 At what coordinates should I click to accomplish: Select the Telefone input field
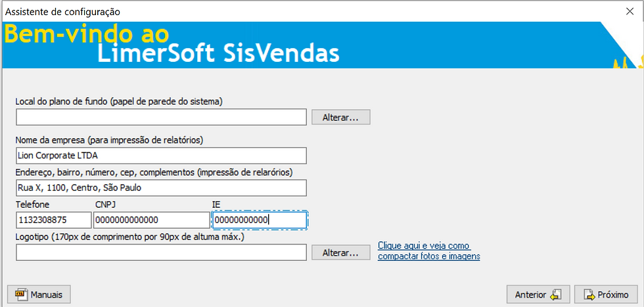(54, 220)
